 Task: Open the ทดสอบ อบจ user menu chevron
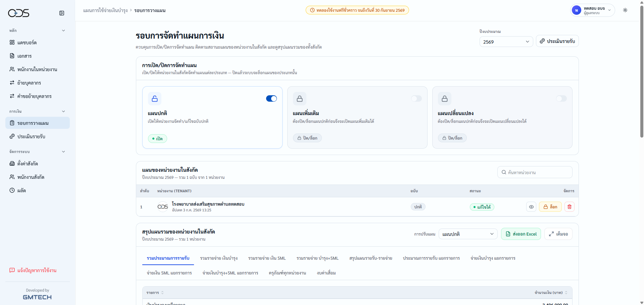point(609,10)
